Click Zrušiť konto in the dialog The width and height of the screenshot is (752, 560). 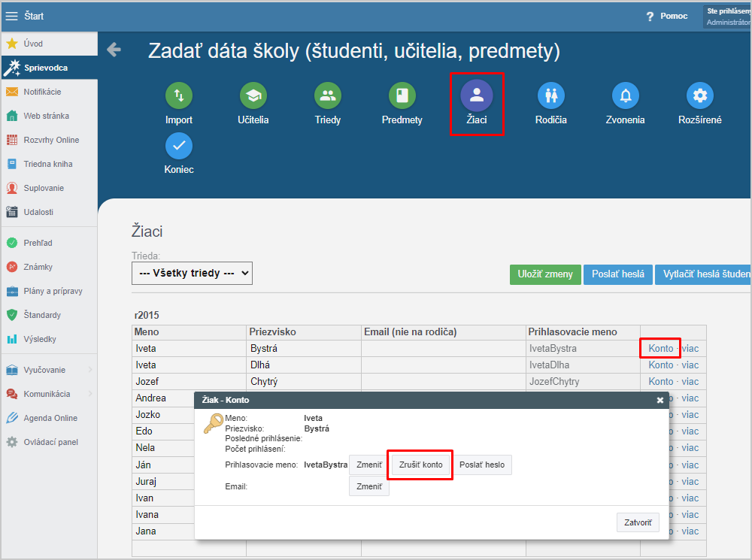(x=420, y=465)
